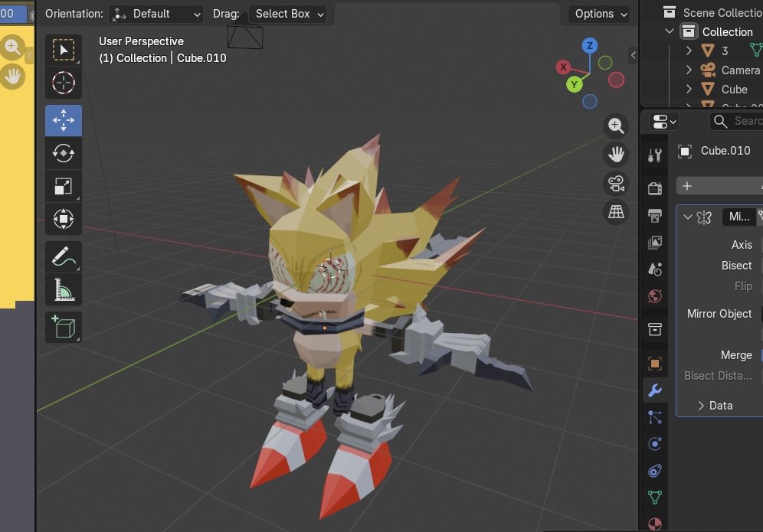763x532 pixels.
Task: Click the Bisect label
Action: 736,266
